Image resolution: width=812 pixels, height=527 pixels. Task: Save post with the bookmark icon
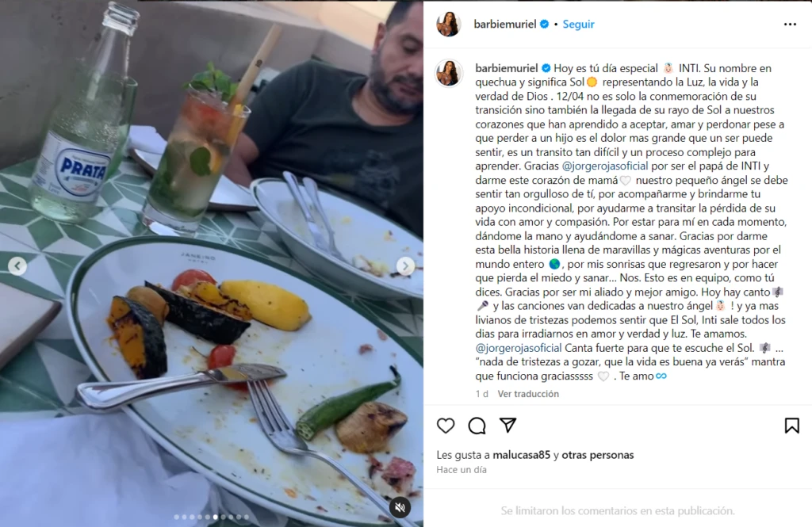tap(792, 426)
